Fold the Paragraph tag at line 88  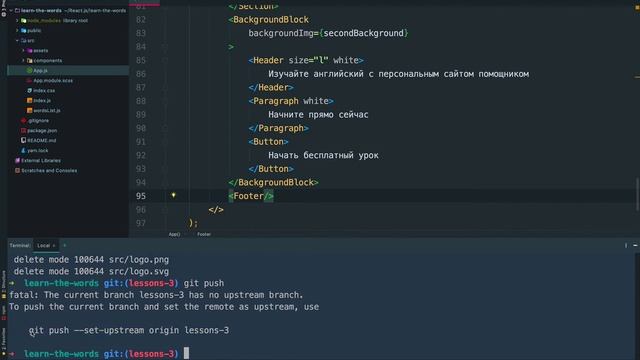[165, 101]
